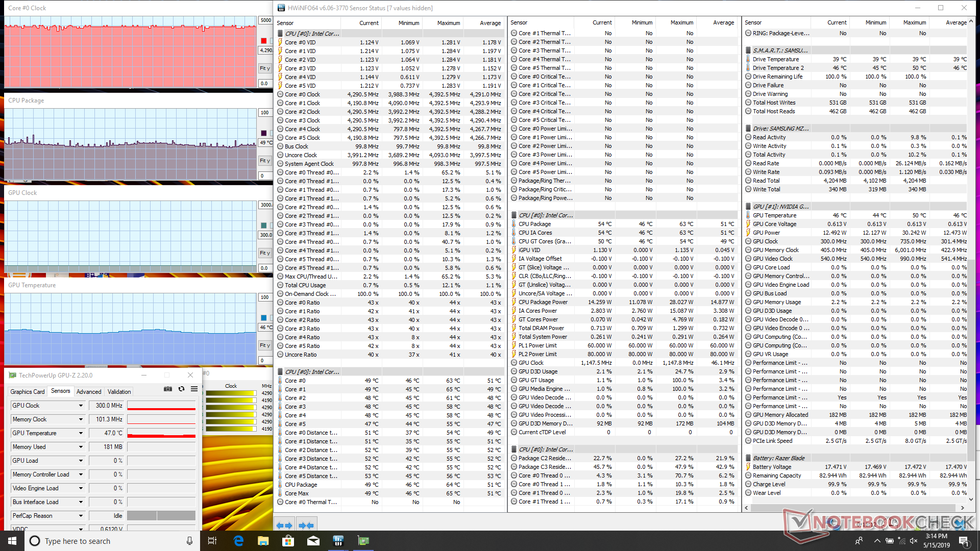Click the HWiNFO expand columns arrows icon

(284, 525)
